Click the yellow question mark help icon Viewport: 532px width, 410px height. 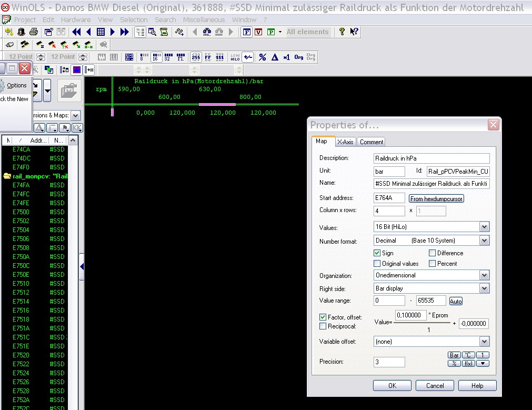342,32
